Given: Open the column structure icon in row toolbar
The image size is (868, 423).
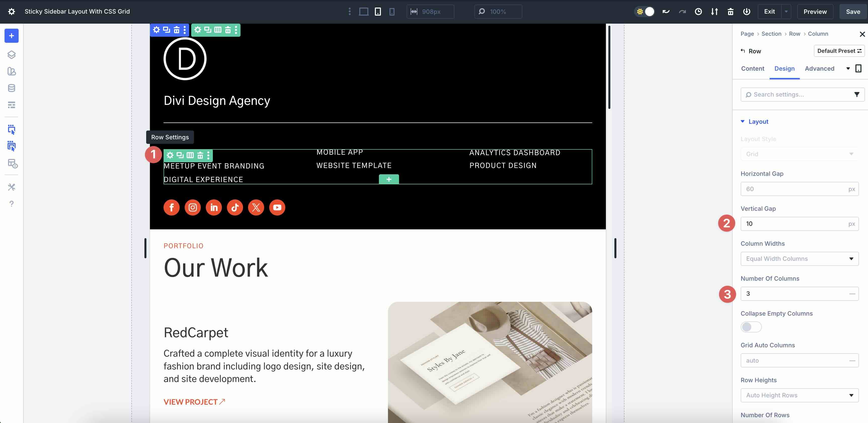Looking at the screenshot, I should pos(190,155).
